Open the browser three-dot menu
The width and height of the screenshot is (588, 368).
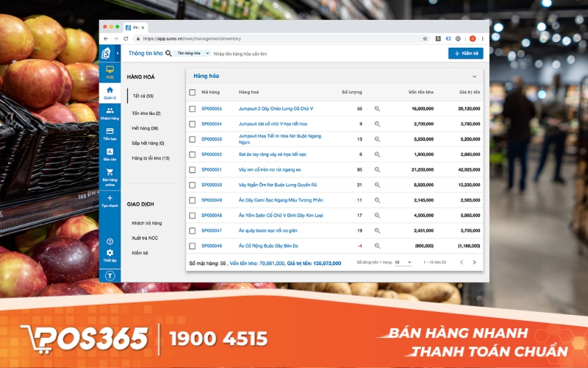482,38
